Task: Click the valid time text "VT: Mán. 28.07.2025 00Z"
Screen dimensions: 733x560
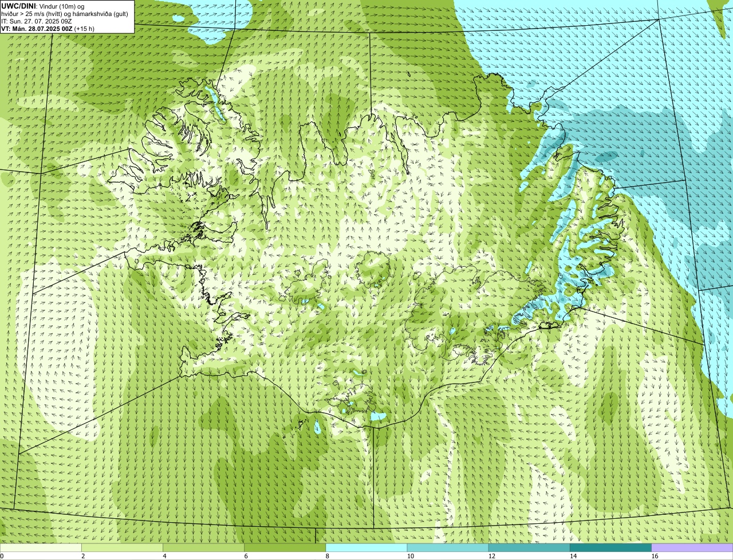Action: pyautogui.click(x=37, y=28)
